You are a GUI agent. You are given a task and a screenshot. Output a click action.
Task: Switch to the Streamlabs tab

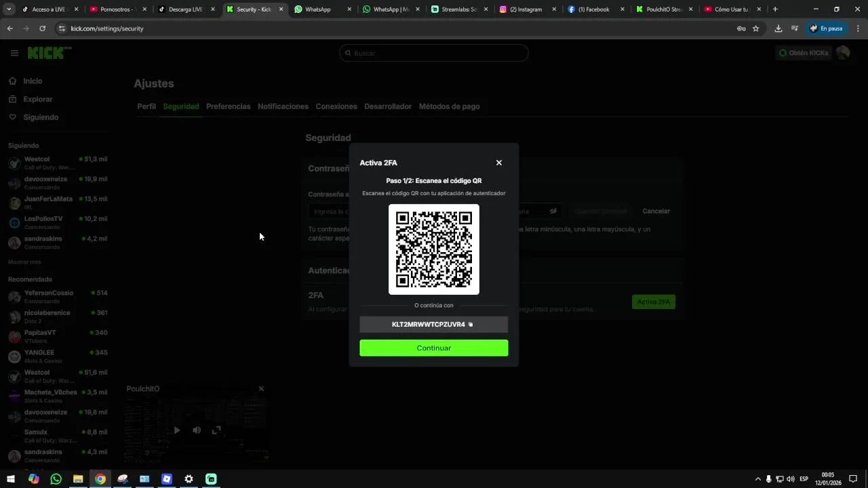click(459, 9)
